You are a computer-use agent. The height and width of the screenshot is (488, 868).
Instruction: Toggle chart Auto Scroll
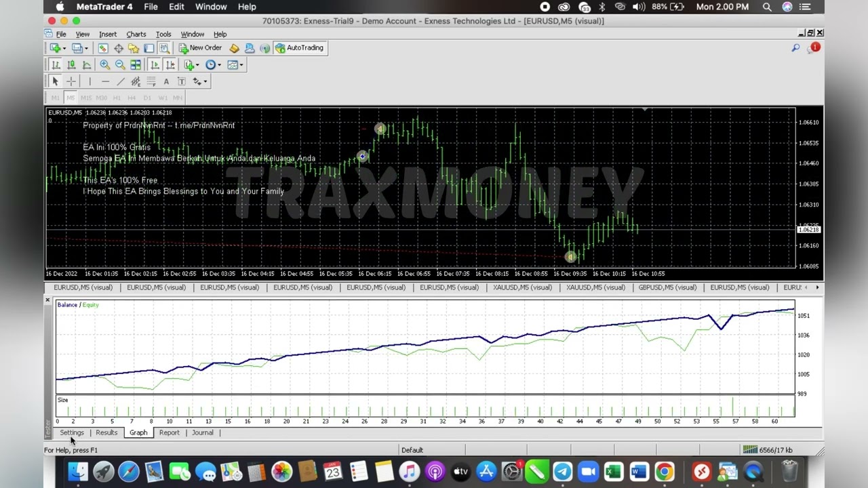tap(155, 65)
